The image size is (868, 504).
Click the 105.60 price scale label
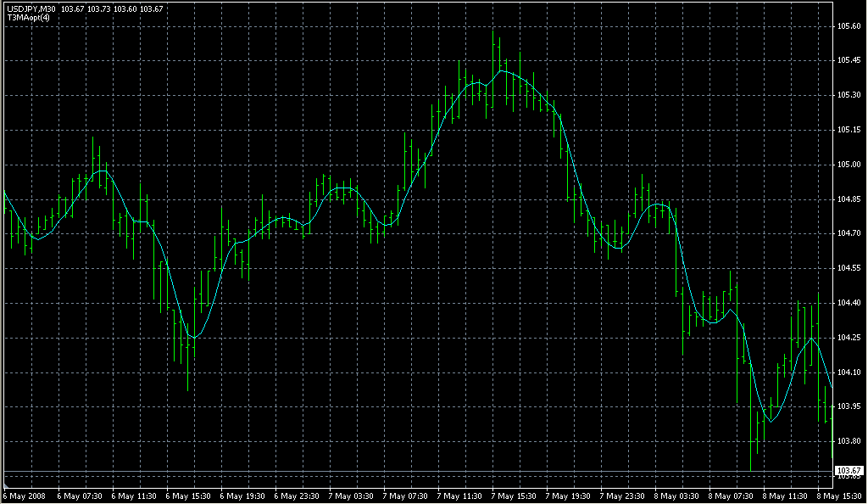[x=849, y=26]
